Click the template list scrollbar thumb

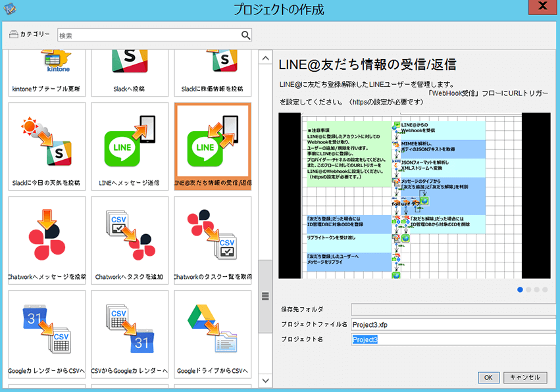[265, 297]
